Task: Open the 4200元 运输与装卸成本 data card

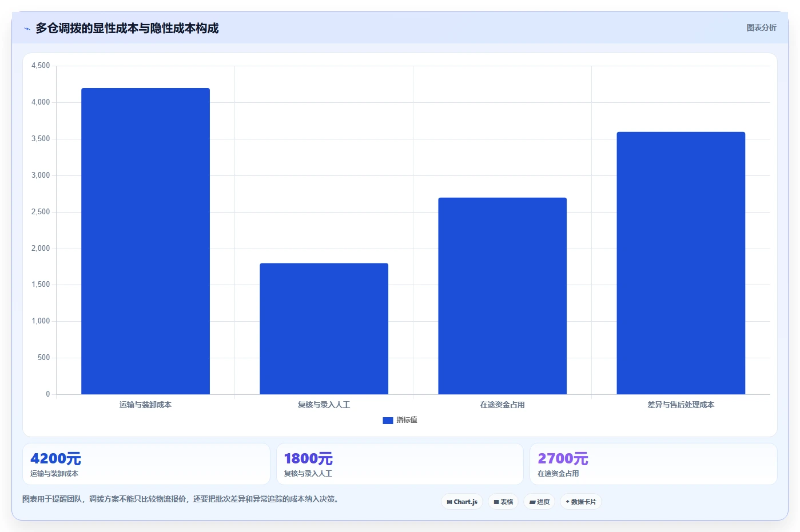Action: [146, 464]
